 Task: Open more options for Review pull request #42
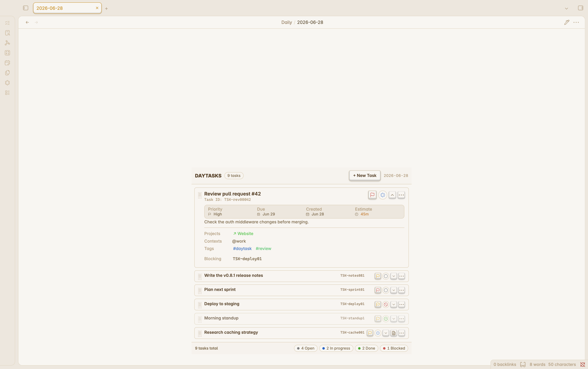(401, 195)
